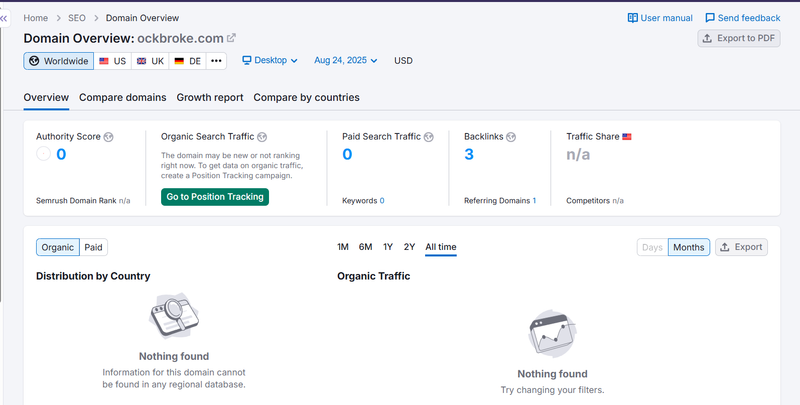Click Semrush Domain Rank n/a text
Viewport: 800px width, 405px height.
coord(83,201)
